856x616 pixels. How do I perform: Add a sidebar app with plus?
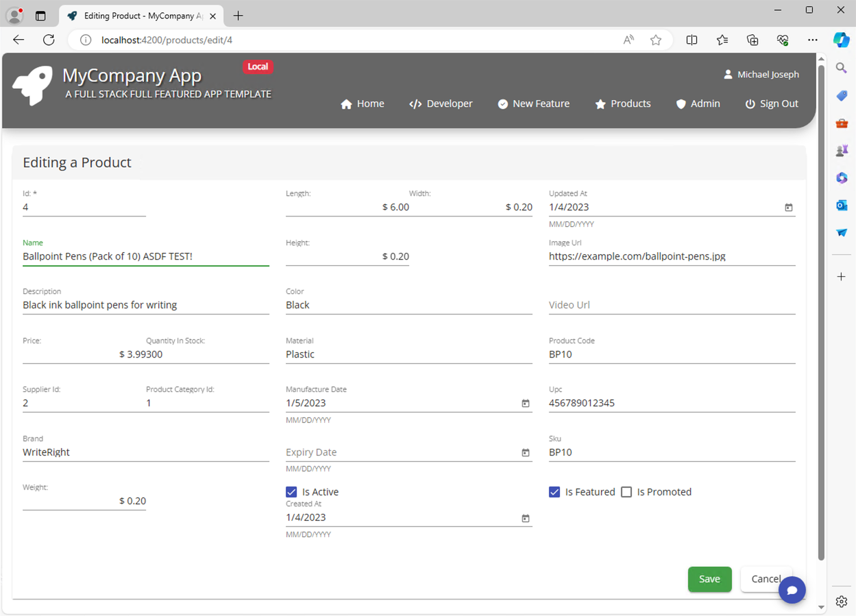tap(842, 277)
